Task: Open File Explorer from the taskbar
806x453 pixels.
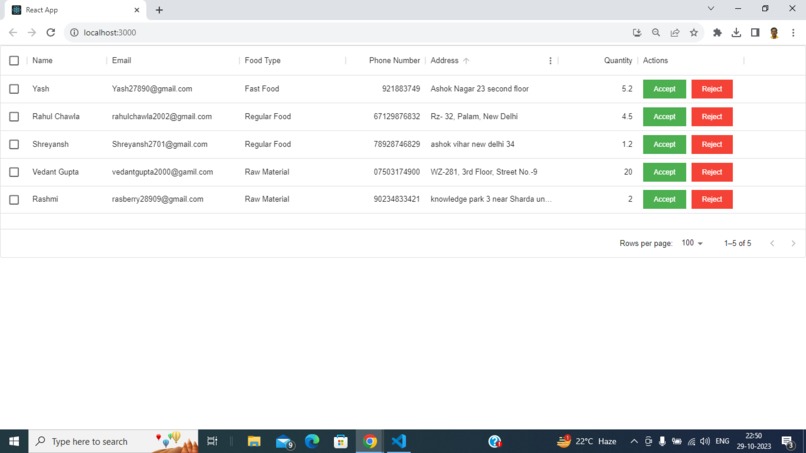Action: coord(254,441)
